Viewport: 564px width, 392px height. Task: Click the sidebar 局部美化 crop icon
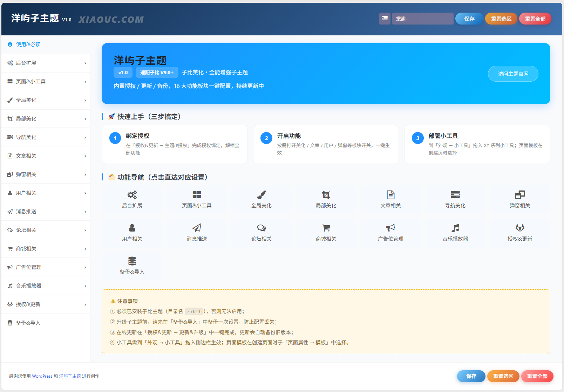click(10, 119)
